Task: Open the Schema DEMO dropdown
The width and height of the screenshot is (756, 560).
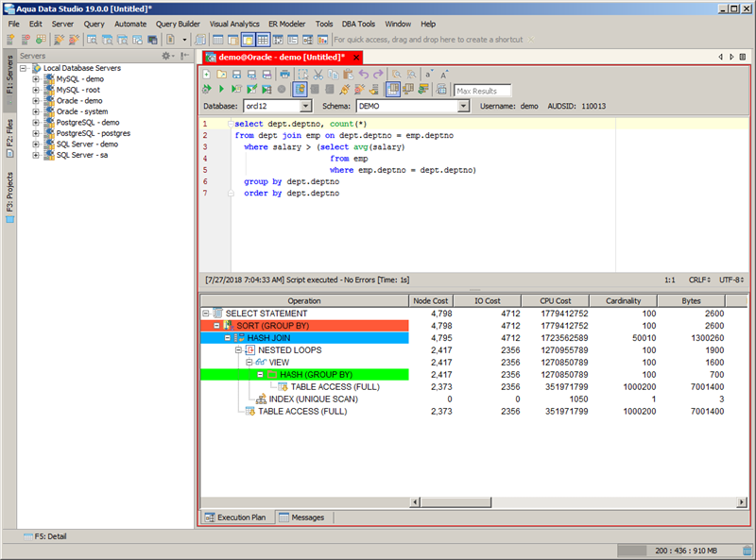Action: point(463,106)
